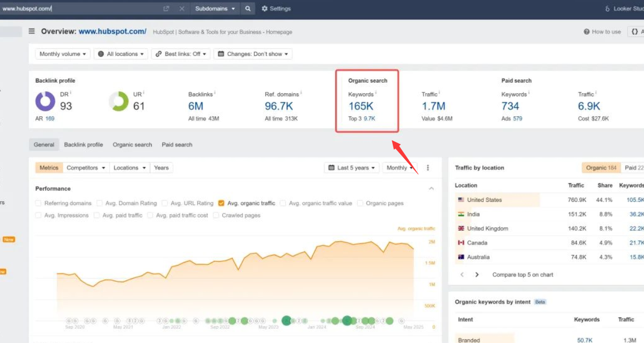644x343 pixels.
Task: Open chart options three-dot menu
Action: [428, 168]
